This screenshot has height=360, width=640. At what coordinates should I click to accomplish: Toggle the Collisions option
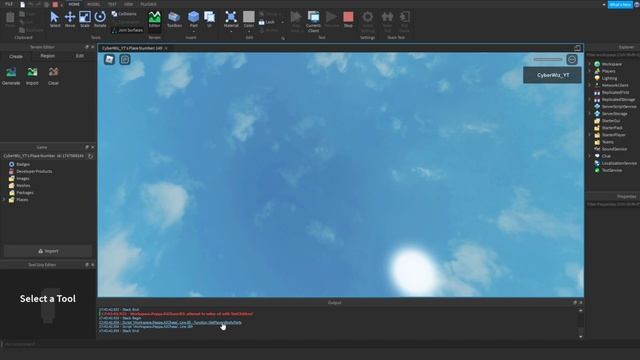pyautogui.click(x=124, y=14)
